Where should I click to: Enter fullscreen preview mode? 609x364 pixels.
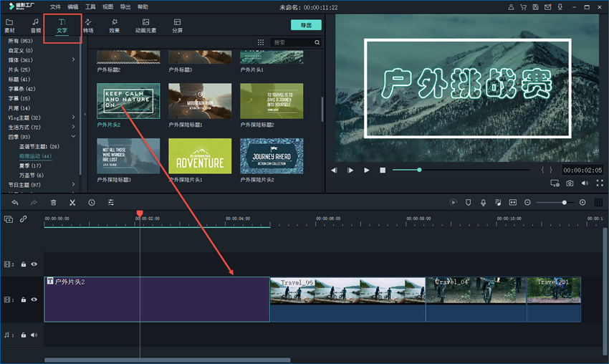coord(600,183)
